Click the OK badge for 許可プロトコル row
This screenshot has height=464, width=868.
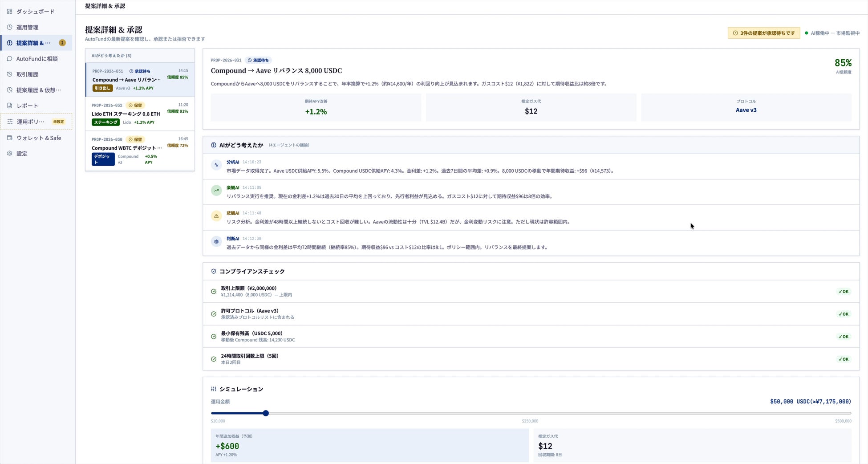point(844,314)
